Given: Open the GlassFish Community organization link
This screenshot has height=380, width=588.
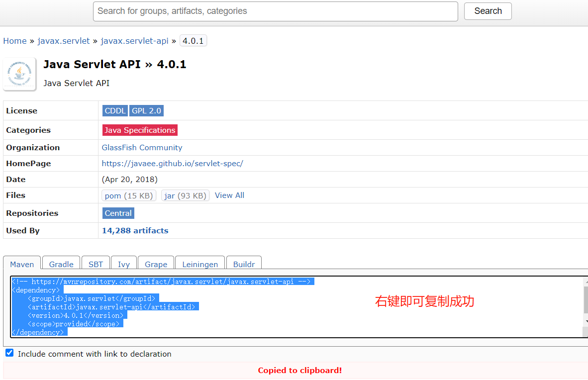Looking at the screenshot, I should click(x=142, y=147).
